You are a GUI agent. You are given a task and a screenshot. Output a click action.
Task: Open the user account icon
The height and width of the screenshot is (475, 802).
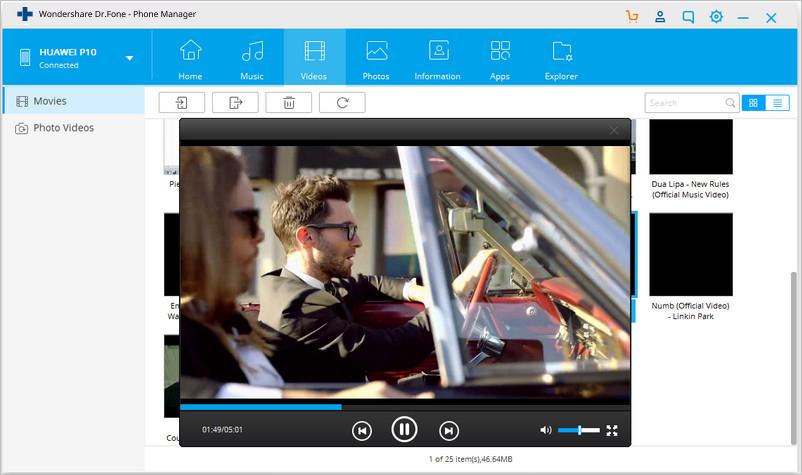click(660, 17)
